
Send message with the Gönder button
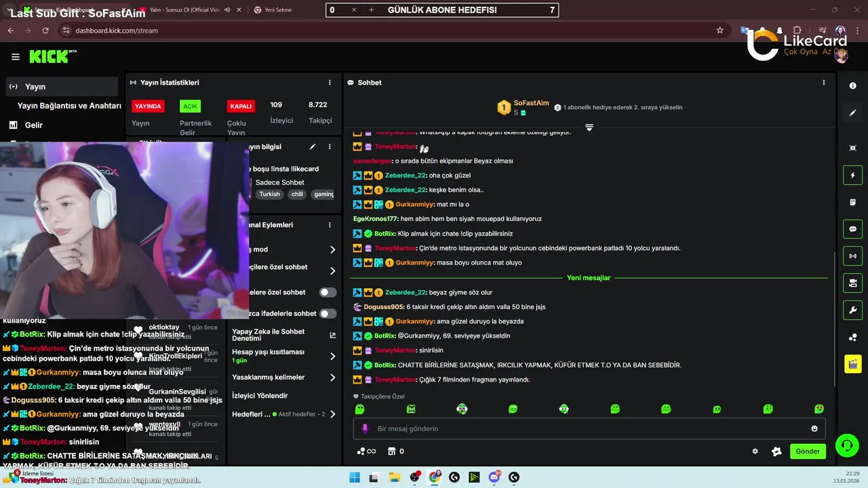808,451
